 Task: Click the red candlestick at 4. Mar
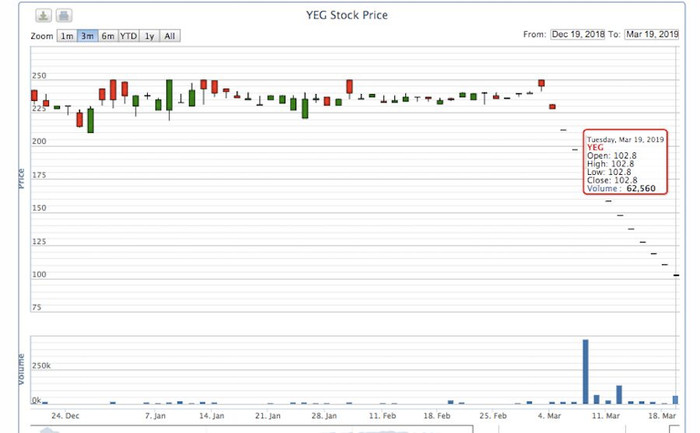click(541, 84)
